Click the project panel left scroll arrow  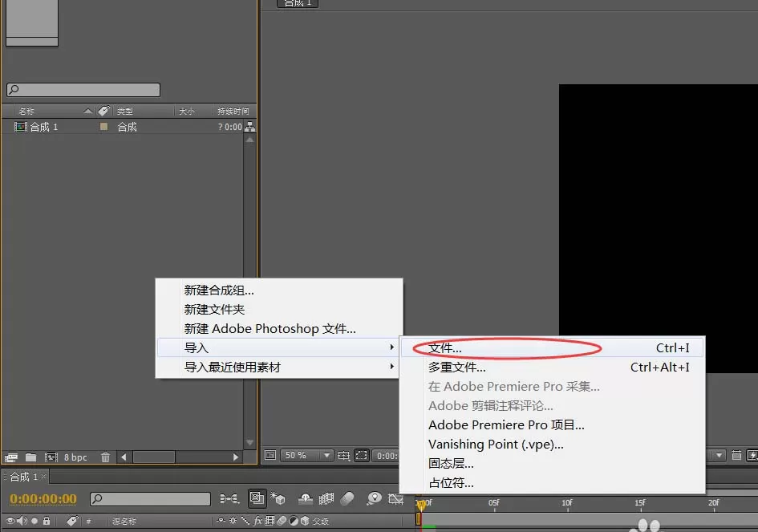(x=124, y=457)
